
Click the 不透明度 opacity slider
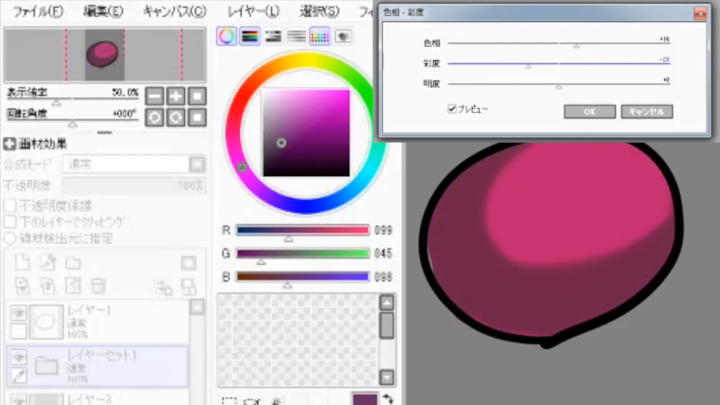[134, 186]
